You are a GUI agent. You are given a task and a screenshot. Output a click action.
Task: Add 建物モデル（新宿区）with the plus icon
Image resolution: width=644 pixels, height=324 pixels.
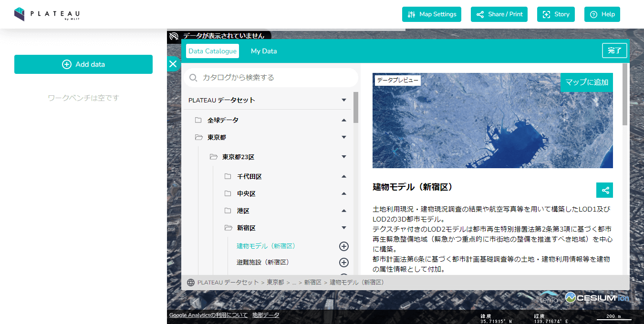click(344, 246)
